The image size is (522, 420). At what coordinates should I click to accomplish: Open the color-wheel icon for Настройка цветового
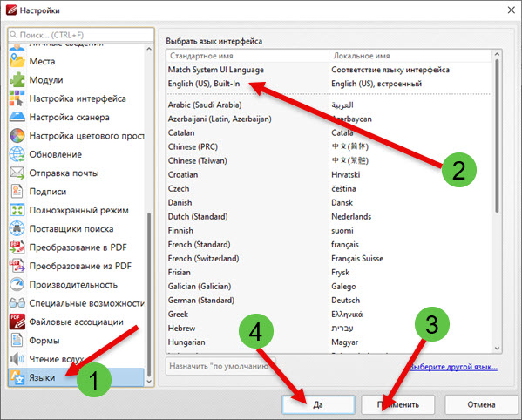coord(17,136)
